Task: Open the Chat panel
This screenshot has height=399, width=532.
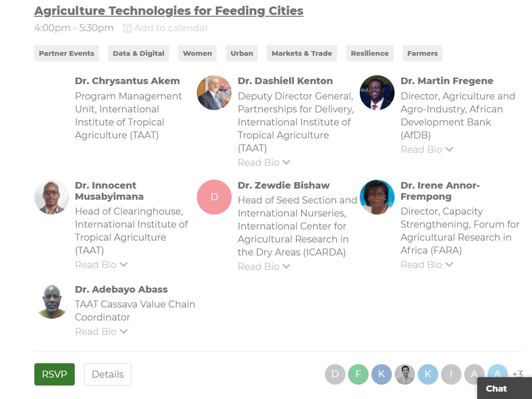Action: [x=496, y=389]
